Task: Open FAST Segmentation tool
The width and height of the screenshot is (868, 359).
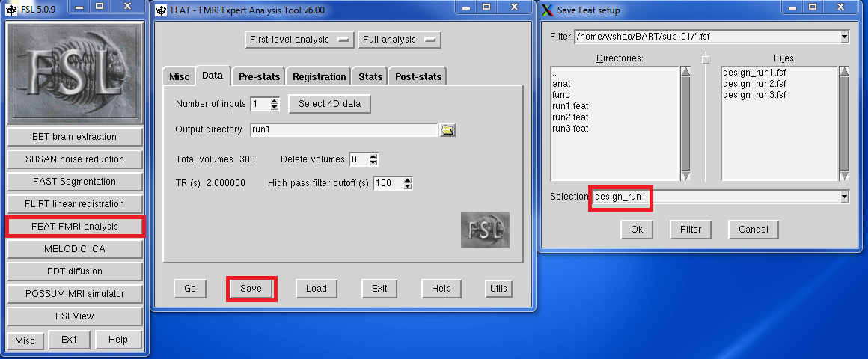Action: [x=75, y=182]
